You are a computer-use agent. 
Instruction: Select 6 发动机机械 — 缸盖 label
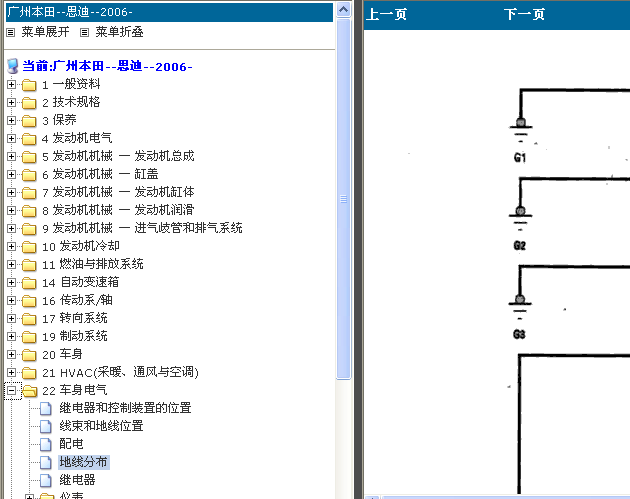[x=100, y=175]
